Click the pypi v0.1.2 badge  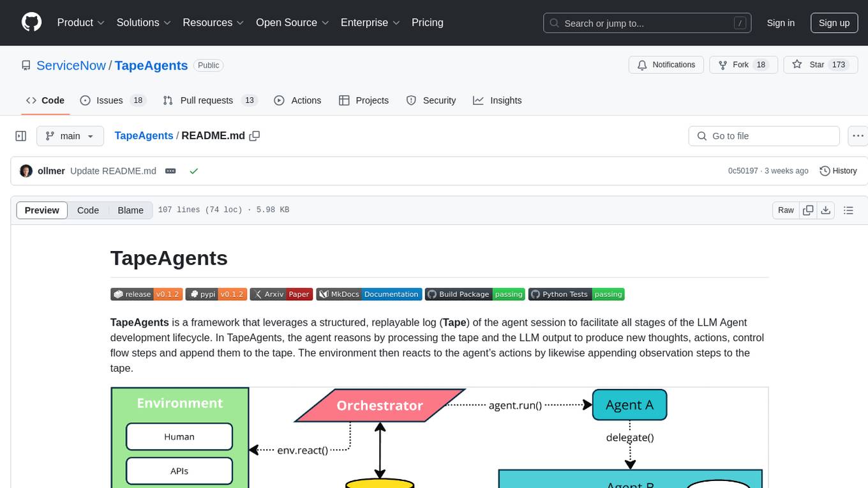[216, 294]
